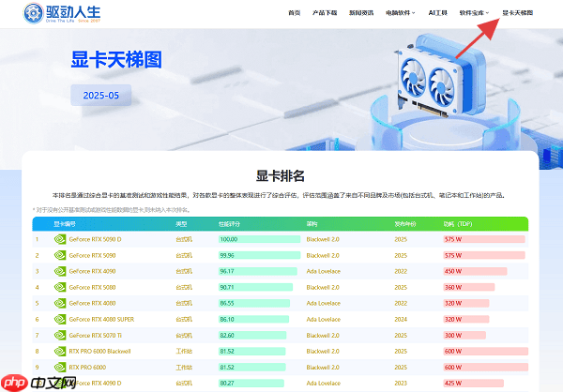Viewport: 563px width, 392px height.
Task: Click the 显卡天梯图 banner title
Action: (116, 59)
